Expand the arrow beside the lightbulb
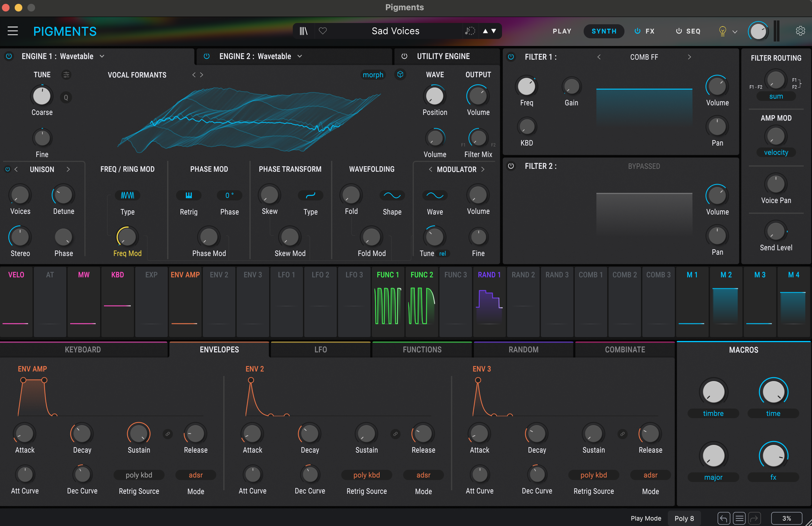812x526 pixels. [x=734, y=32]
